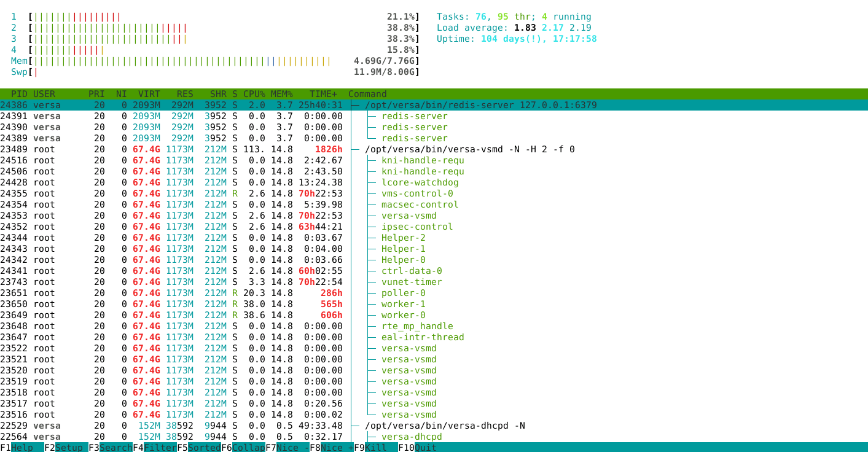Click the Uptime 104 days line

(x=517, y=39)
